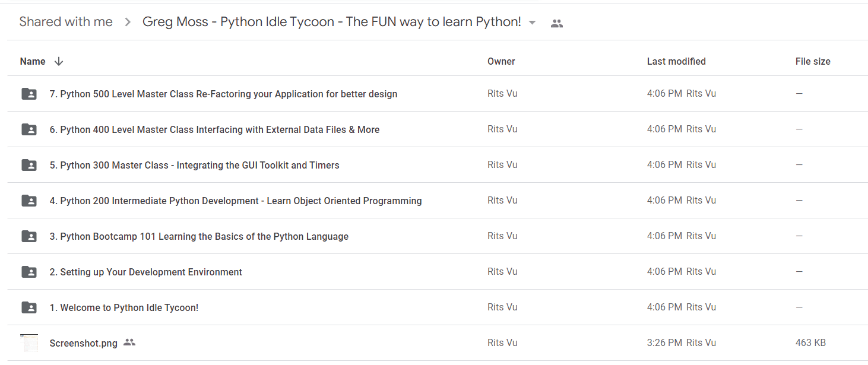The image size is (868, 365).
Task: Click 4:06 PM modified time for 6. Python 400
Action: 664,129
